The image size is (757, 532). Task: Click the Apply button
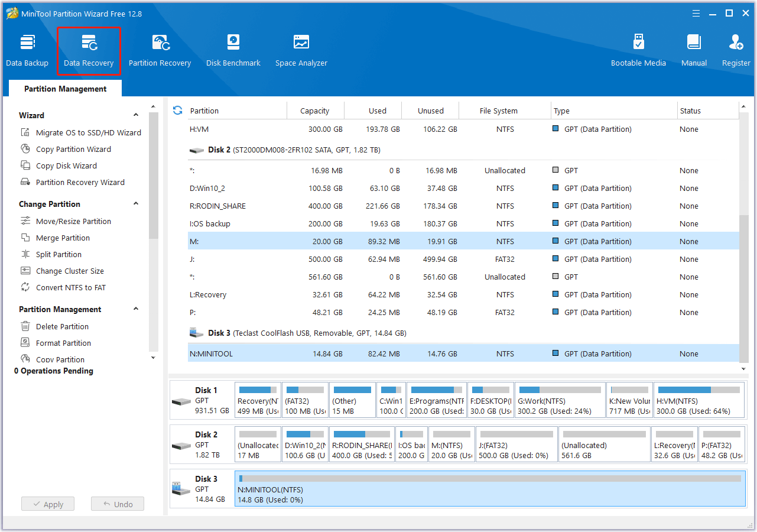48,504
